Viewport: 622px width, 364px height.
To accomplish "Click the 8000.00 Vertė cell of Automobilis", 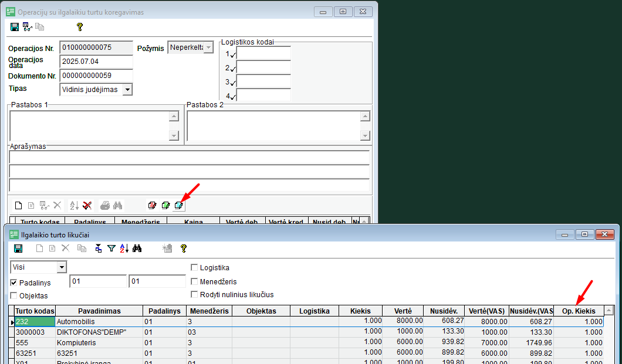I will pos(403,321).
